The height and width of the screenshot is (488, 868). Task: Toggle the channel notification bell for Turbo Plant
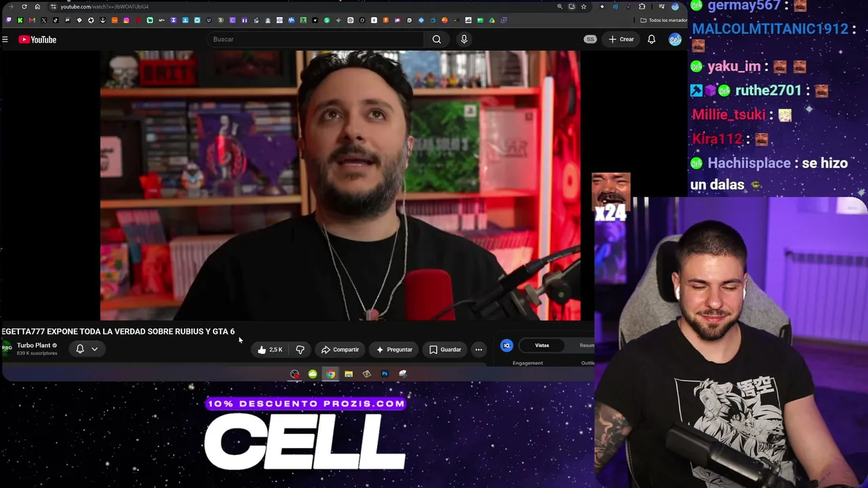pyautogui.click(x=80, y=349)
